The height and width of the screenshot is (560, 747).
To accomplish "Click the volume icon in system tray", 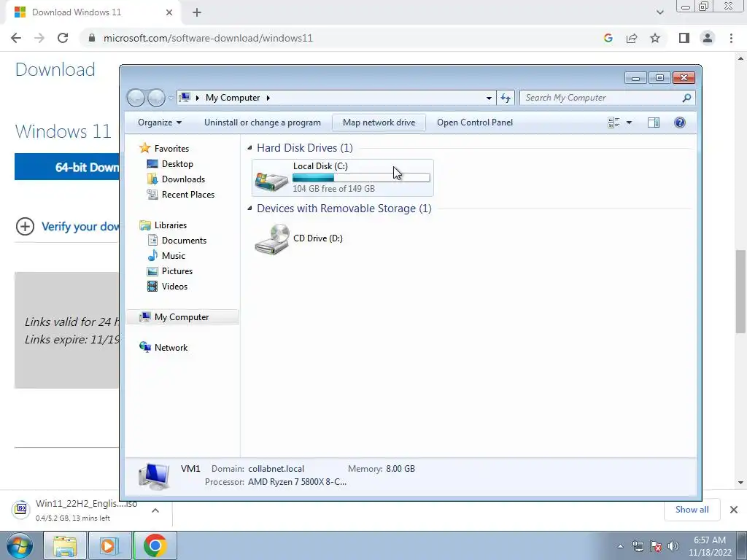I will pos(673,546).
